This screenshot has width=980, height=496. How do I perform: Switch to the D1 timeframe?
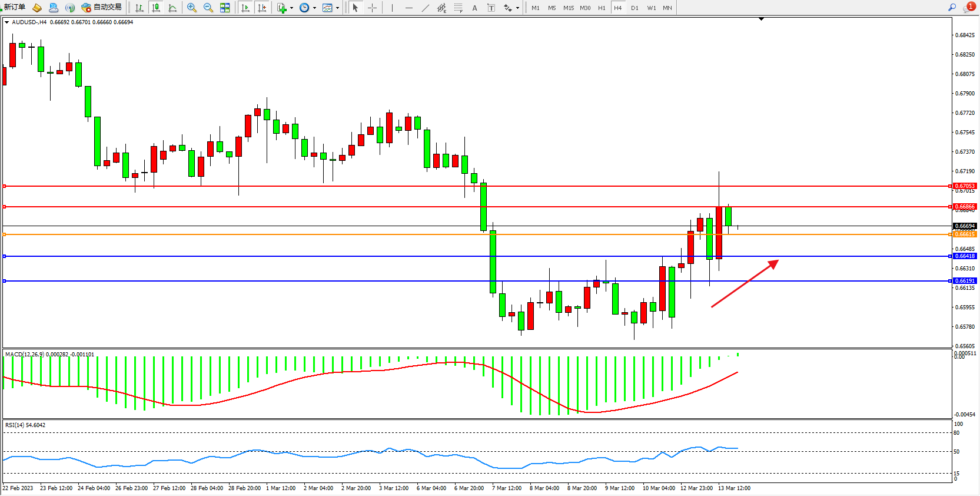tap(634, 8)
